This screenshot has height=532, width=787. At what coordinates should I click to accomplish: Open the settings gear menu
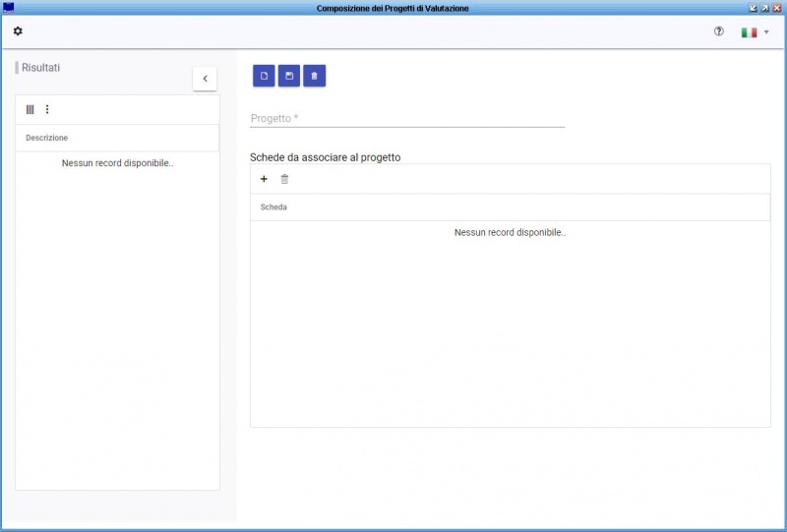click(18, 31)
